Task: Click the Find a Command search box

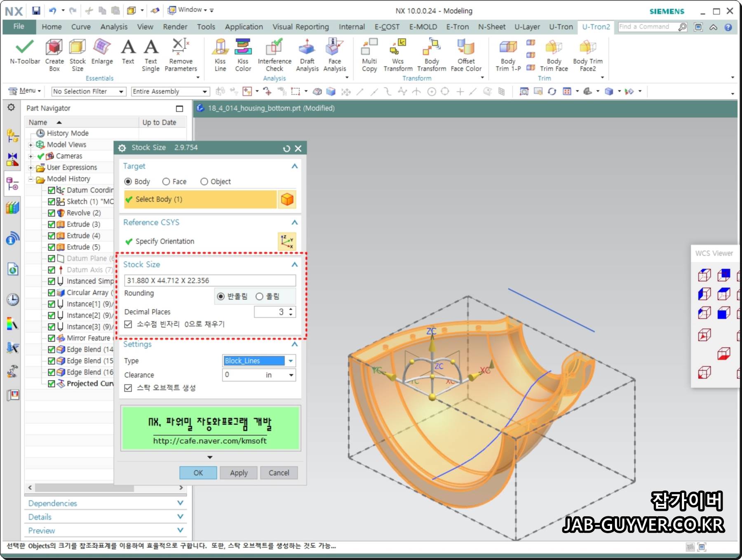Action: point(648,27)
